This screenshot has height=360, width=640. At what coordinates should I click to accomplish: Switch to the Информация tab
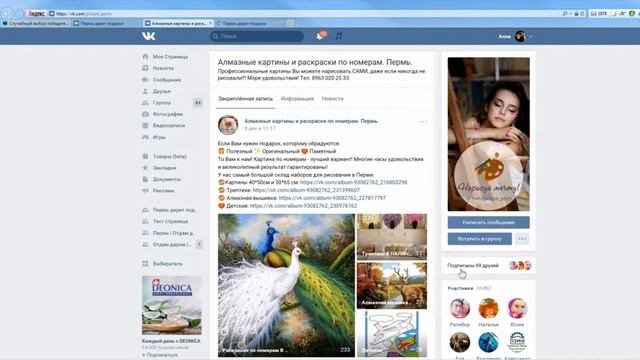pos(297,98)
